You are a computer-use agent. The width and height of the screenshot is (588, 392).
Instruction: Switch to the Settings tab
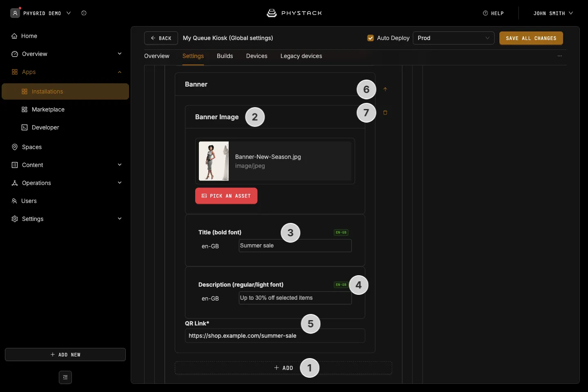tap(193, 56)
